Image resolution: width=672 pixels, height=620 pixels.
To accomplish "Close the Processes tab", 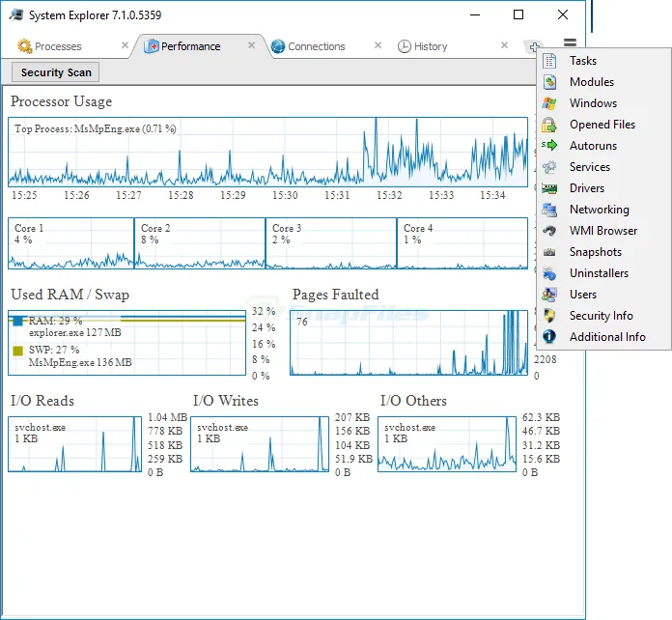I will click(125, 45).
